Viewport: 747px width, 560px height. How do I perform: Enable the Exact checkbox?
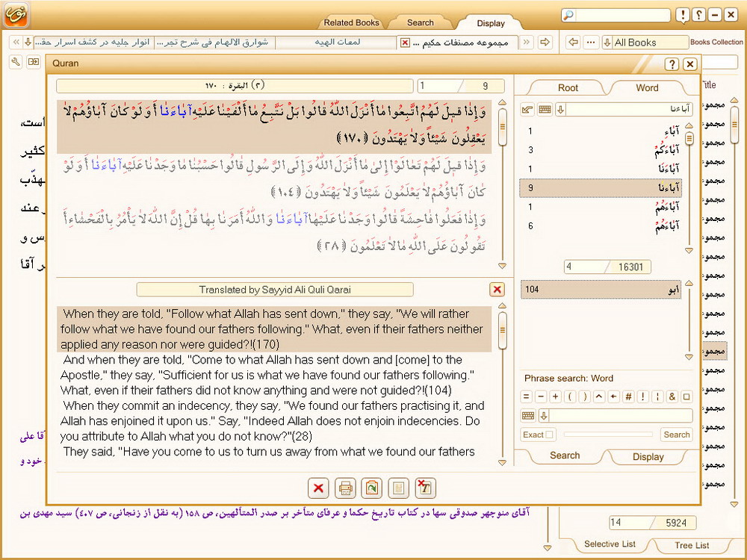click(550, 435)
